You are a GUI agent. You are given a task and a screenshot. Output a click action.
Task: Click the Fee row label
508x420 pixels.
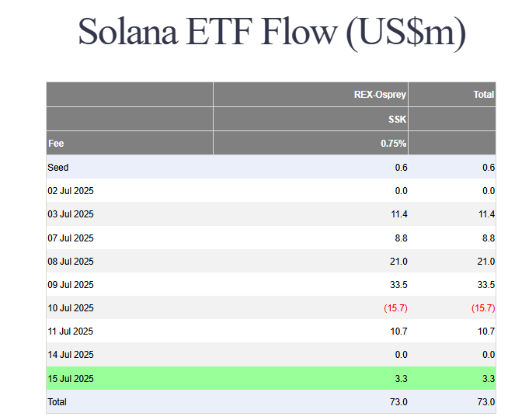pos(56,144)
